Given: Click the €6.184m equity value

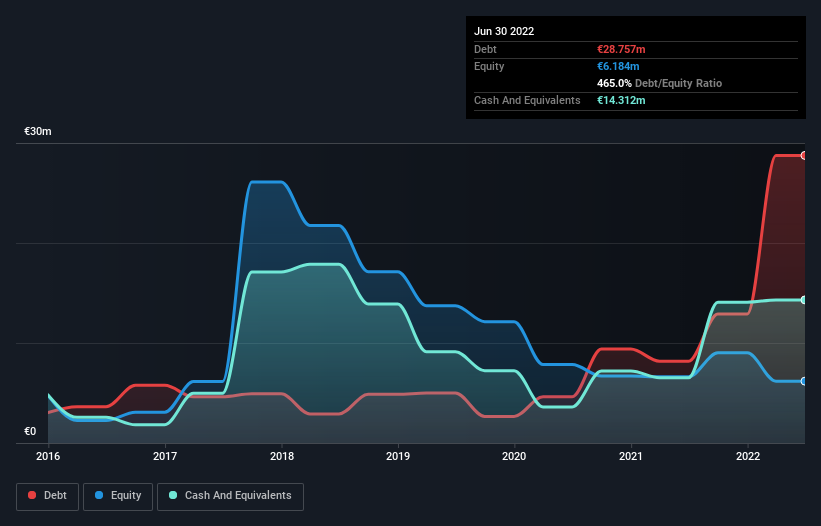Looking at the screenshot, I should (x=618, y=66).
